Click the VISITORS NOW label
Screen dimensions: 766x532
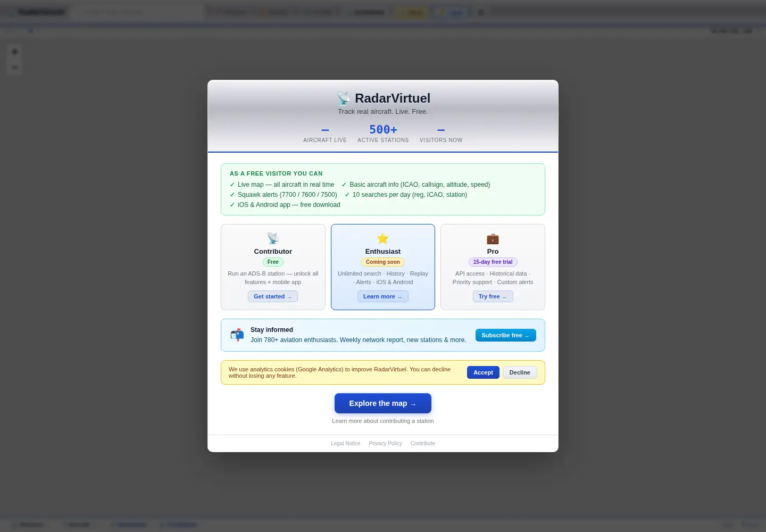[x=441, y=140]
